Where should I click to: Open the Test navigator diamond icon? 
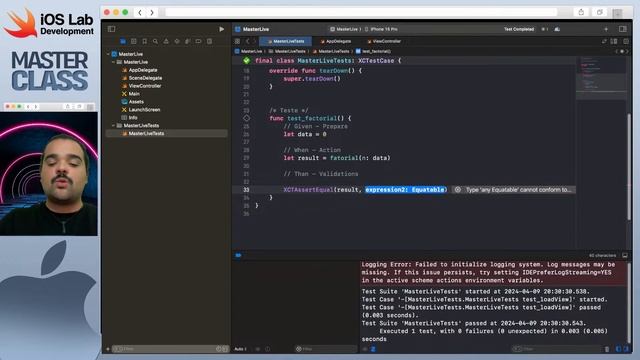pos(177,41)
